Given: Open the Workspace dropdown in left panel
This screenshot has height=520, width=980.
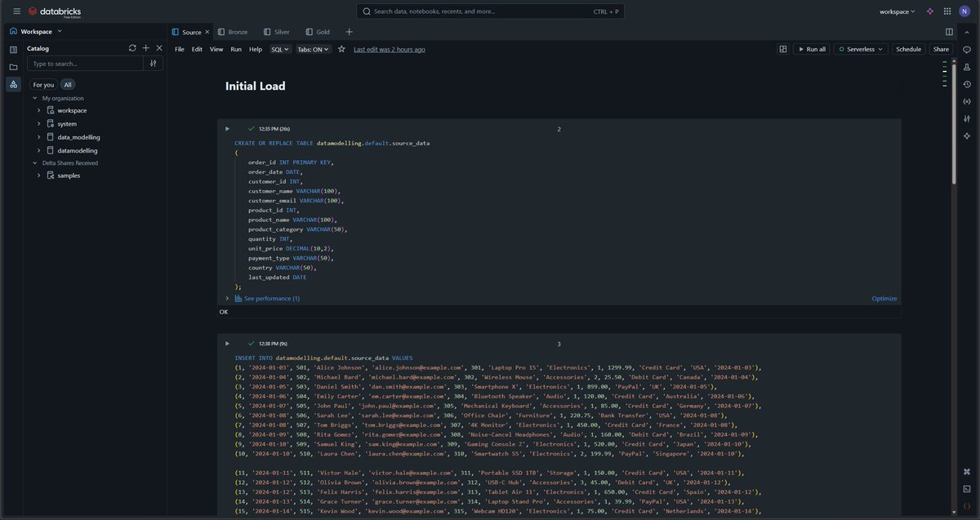Looking at the screenshot, I should 36,31.
